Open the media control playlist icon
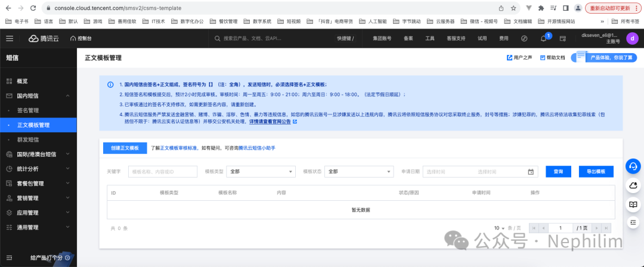644x267 pixels. [553, 8]
